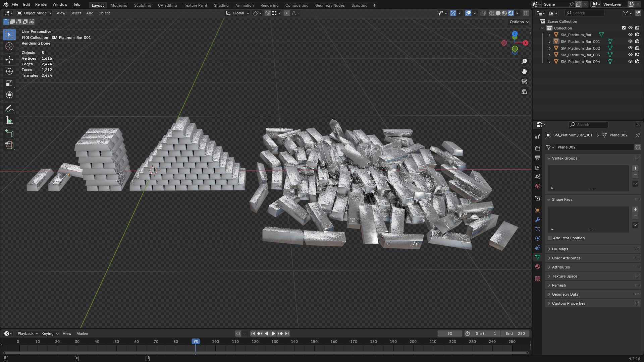Open the World properties tab
The height and width of the screenshot is (362, 644).
coord(538,186)
